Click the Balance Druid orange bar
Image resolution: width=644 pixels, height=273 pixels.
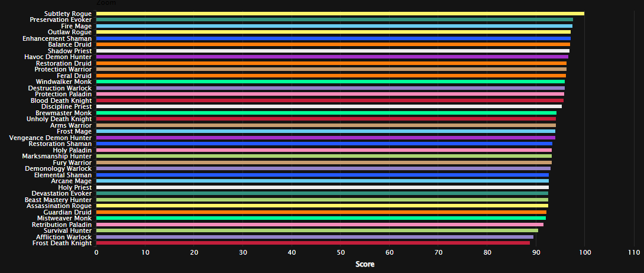333,44
